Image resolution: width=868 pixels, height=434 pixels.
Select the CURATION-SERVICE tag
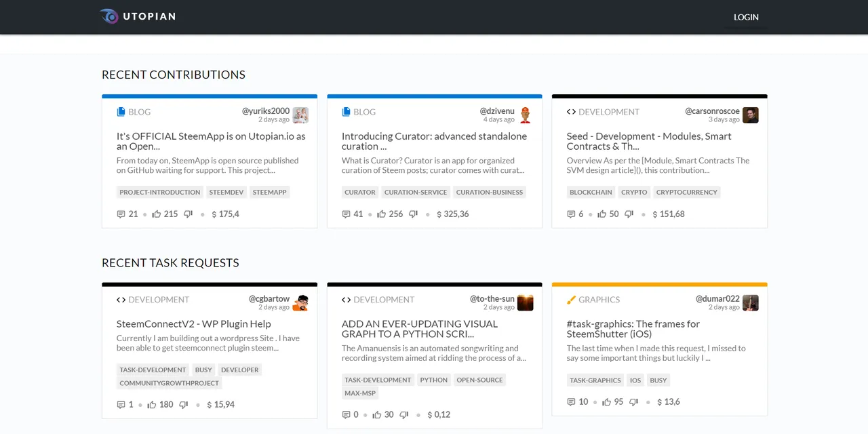click(x=416, y=192)
